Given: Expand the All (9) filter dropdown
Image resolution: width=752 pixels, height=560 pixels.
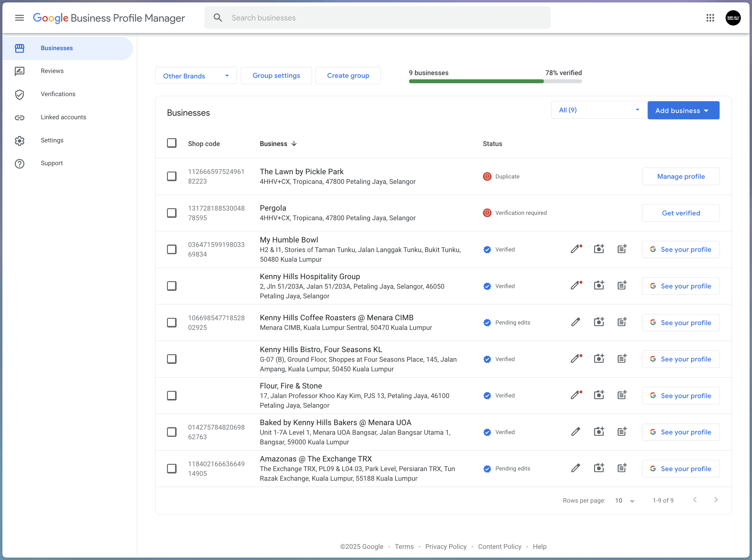Looking at the screenshot, I should (598, 110).
